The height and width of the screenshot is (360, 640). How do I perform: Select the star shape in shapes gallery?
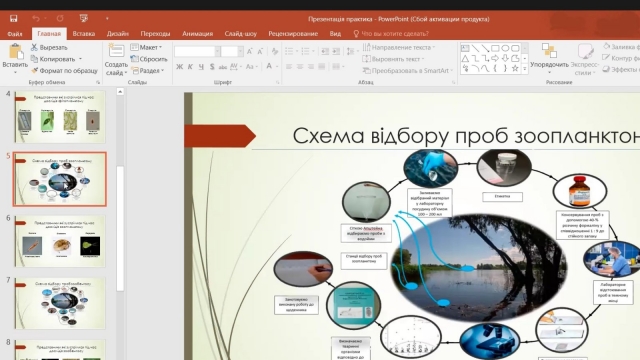(515, 69)
